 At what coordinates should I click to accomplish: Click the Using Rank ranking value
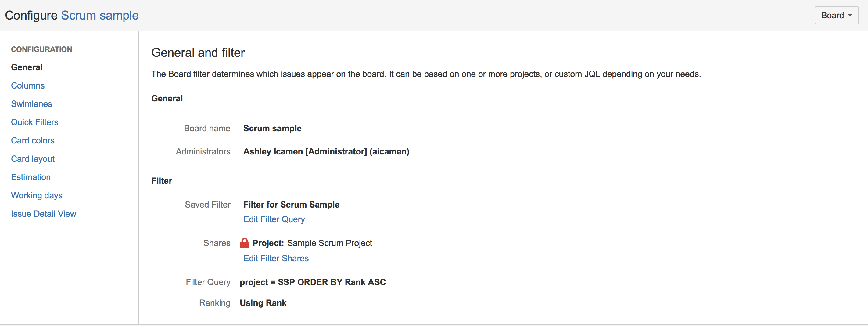pyautogui.click(x=263, y=303)
